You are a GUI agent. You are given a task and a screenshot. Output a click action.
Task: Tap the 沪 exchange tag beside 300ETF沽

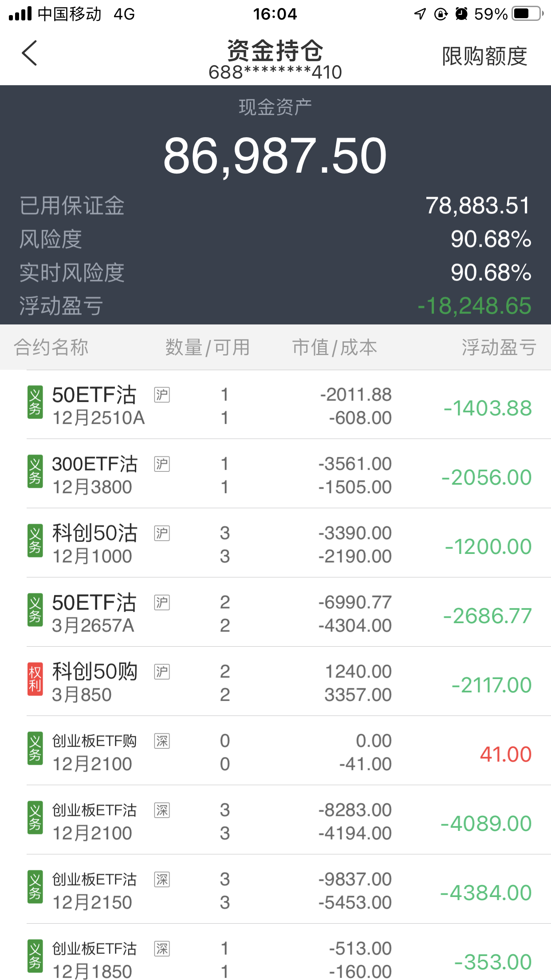[162, 464]
